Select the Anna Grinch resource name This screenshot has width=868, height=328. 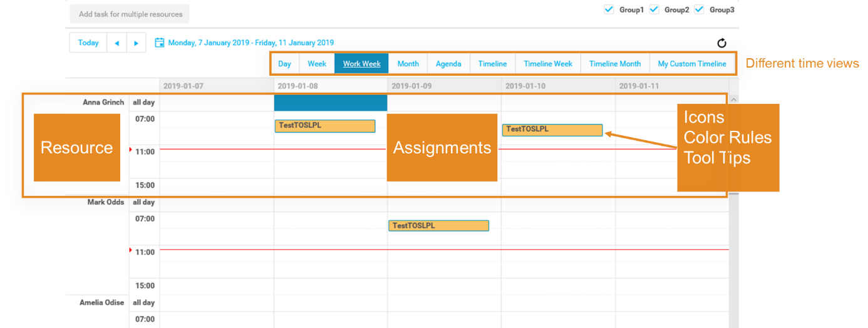point(103,102)
